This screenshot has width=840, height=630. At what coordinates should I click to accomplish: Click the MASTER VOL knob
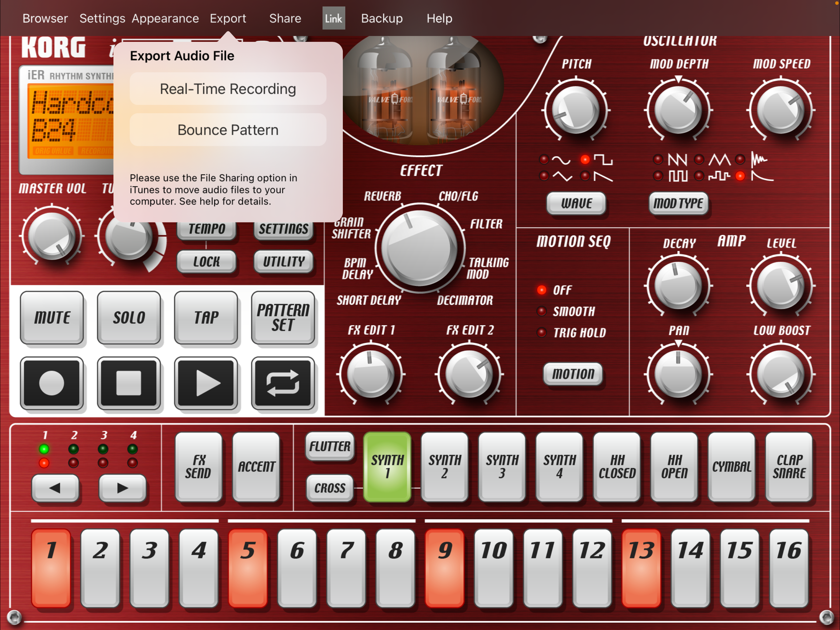pyautogui.click(x=52, y=236)
